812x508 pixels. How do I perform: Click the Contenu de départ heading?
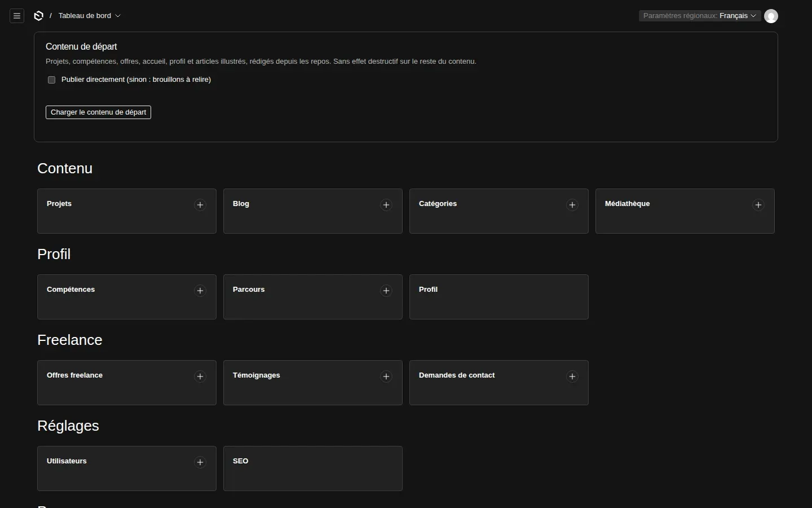pos(81,47)
